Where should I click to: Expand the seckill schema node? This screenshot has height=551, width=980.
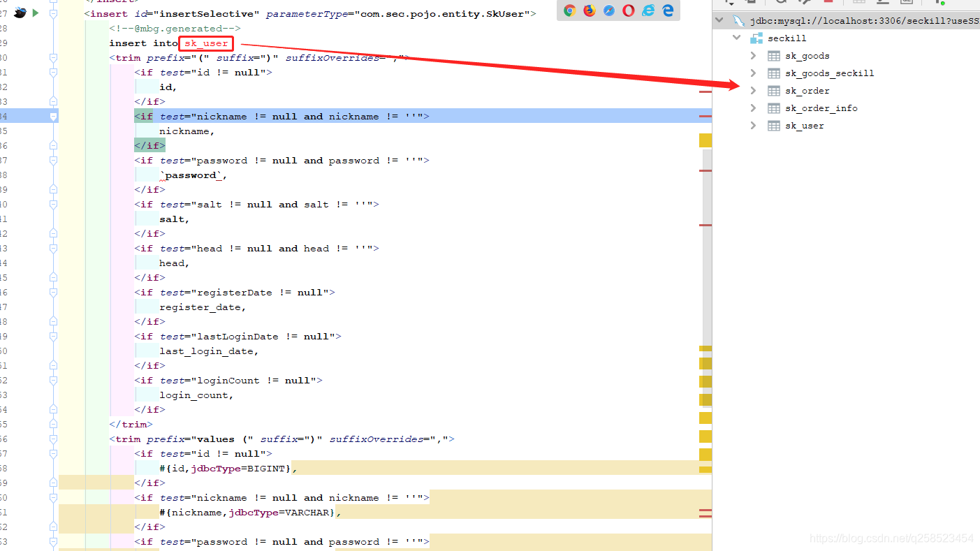point(736,38)
